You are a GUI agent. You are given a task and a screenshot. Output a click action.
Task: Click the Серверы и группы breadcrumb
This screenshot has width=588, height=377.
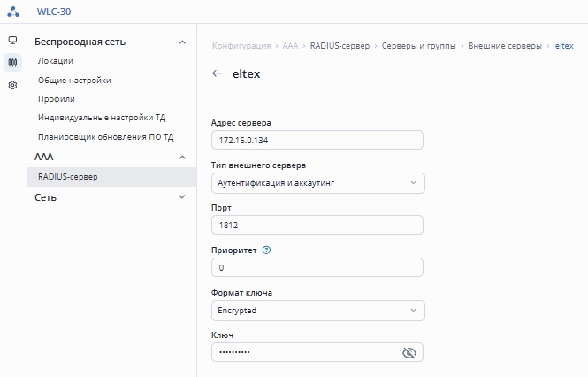(419, 45)
